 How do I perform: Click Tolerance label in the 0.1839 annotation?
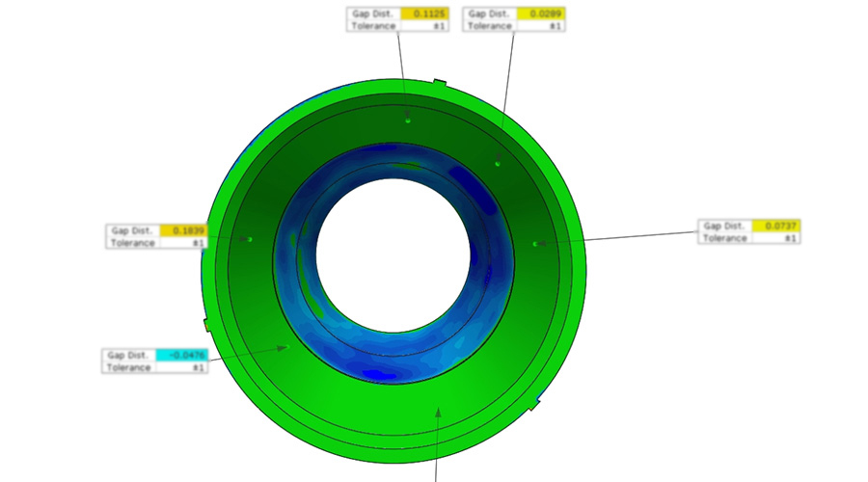(x=133, y=243)
